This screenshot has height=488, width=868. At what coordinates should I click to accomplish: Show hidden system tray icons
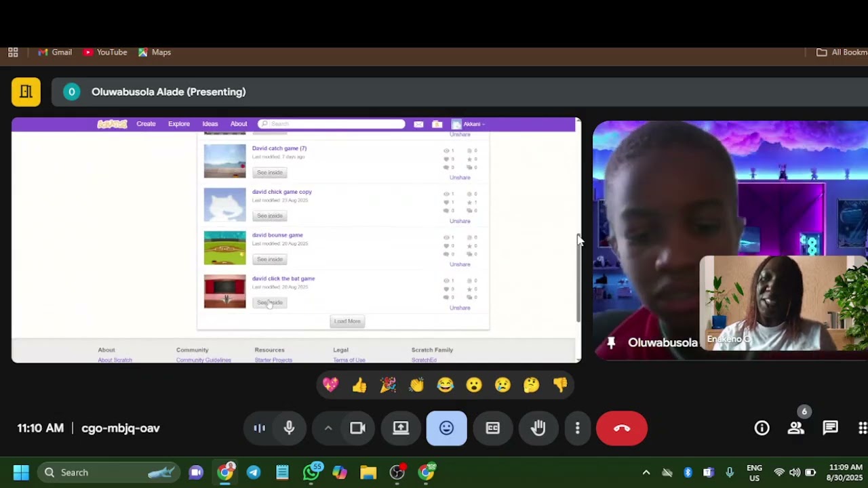646,472
